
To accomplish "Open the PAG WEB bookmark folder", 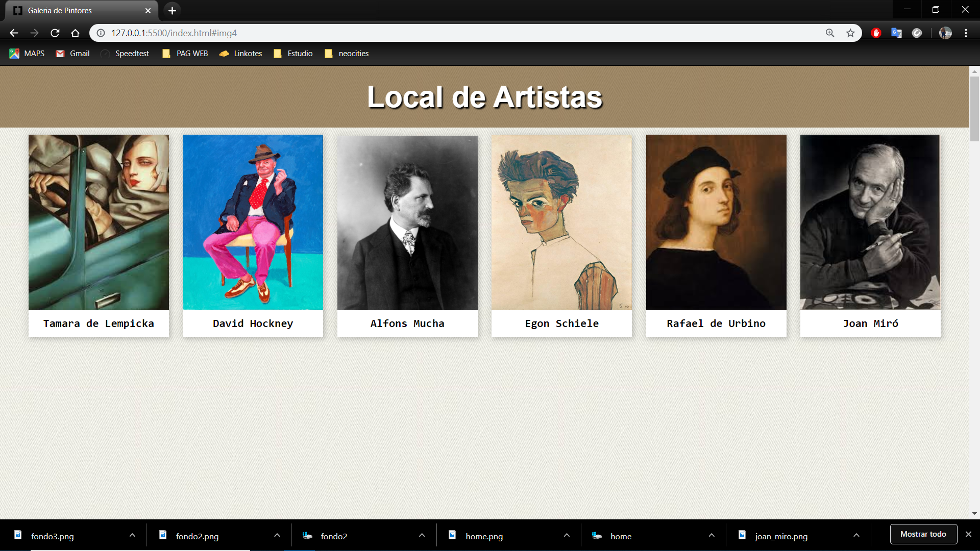I will [185, 54].
